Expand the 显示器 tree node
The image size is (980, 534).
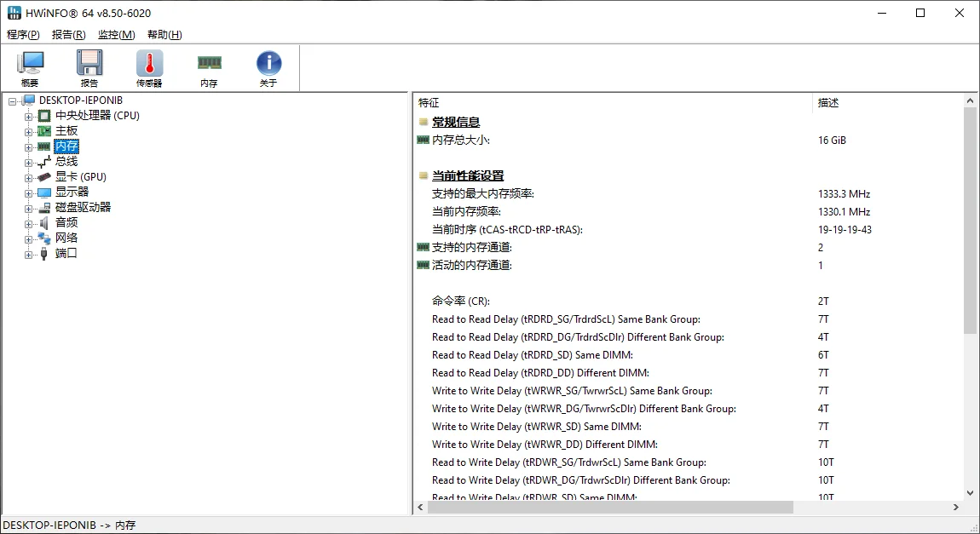pyautogui.click(x=28, y=193)
